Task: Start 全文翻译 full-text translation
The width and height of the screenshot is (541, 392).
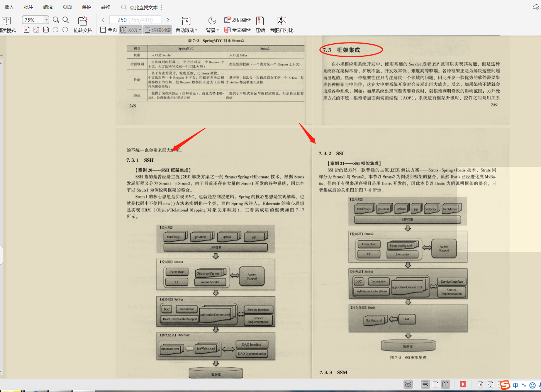Action: [237, 30]
